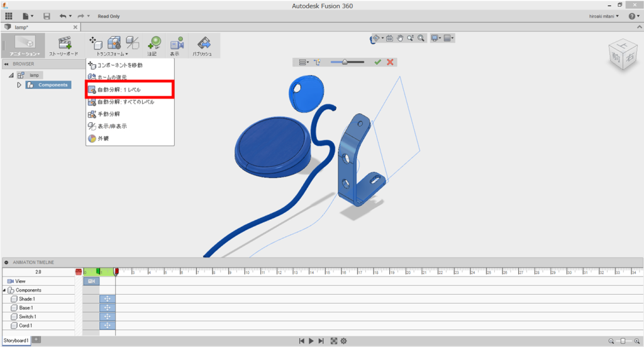Click the Auto Explode cube icon in the toolbar
Viewport: 644px width, 347px height.
(114, 42)
